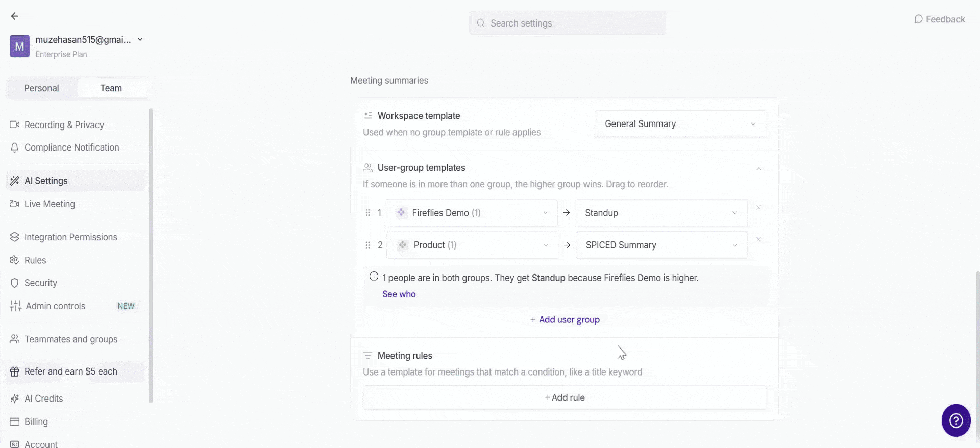Click the Meeting rules filter icon
This screenshot has height=448, width=980.
click(367, 355)
